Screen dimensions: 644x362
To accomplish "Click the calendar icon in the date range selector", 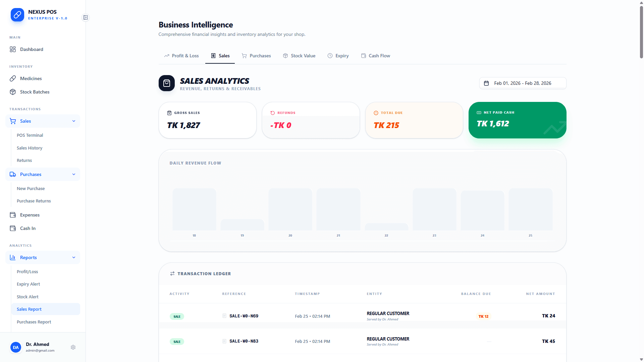I will click(x=487, y=83).
